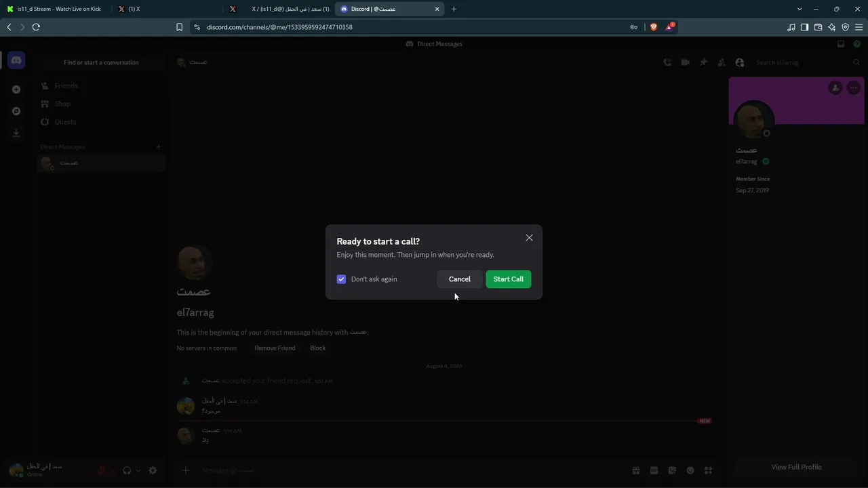Go back in the browser
This screenshot has height=488, width=868.
coord(9,27)
